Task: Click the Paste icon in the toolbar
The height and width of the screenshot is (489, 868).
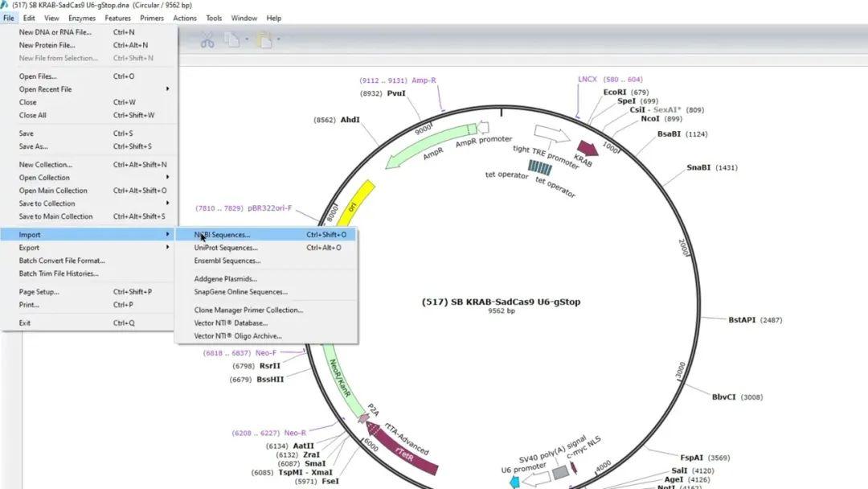Action: (265, 39)
